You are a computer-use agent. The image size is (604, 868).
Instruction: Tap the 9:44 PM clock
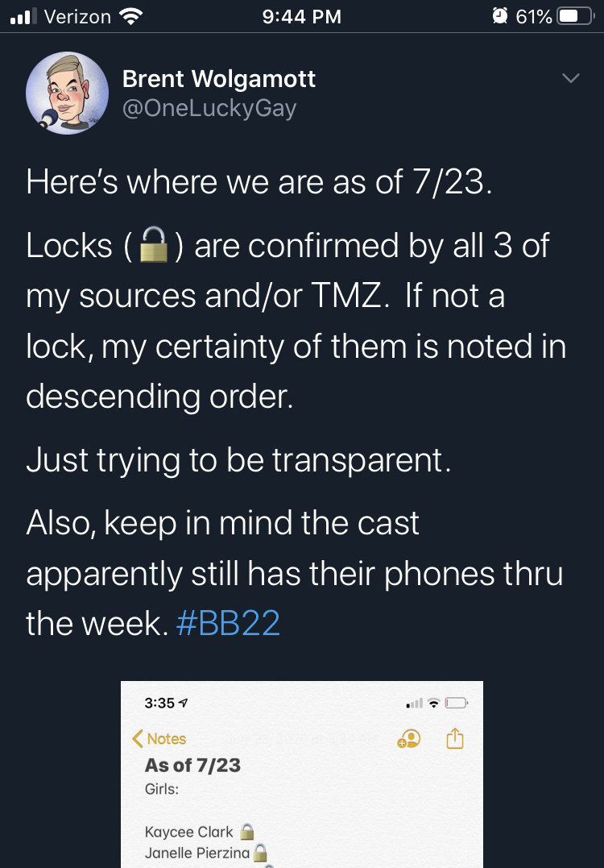[x=301, y=17]
